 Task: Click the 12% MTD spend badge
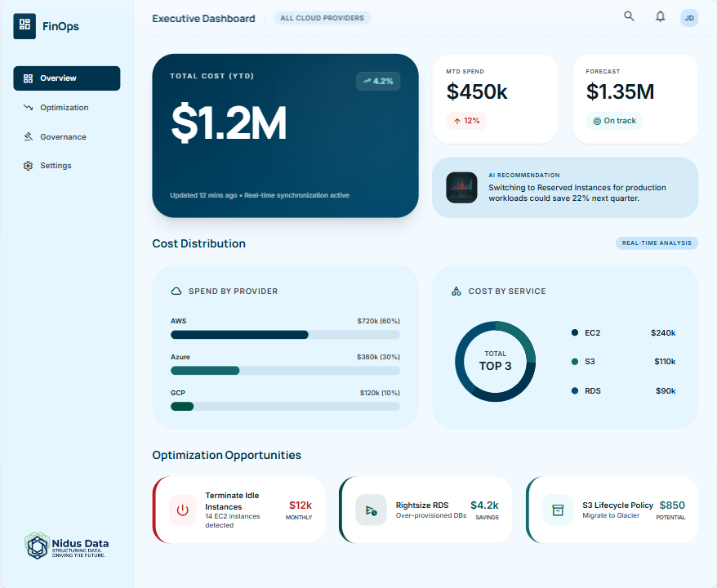(466, 121)
